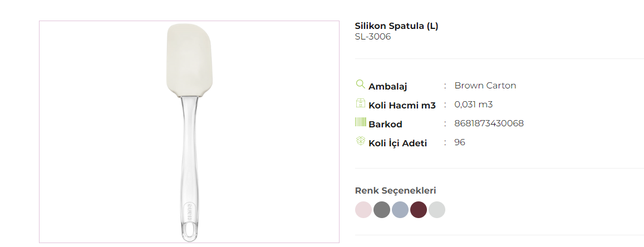Click the Barkod label
Image resolution: width=644 pixels, height=247 pixels.
tap(385, 124)
